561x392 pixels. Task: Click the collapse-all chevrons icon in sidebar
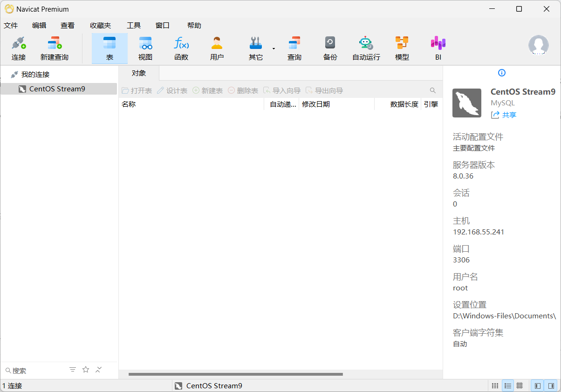[99, 370]
